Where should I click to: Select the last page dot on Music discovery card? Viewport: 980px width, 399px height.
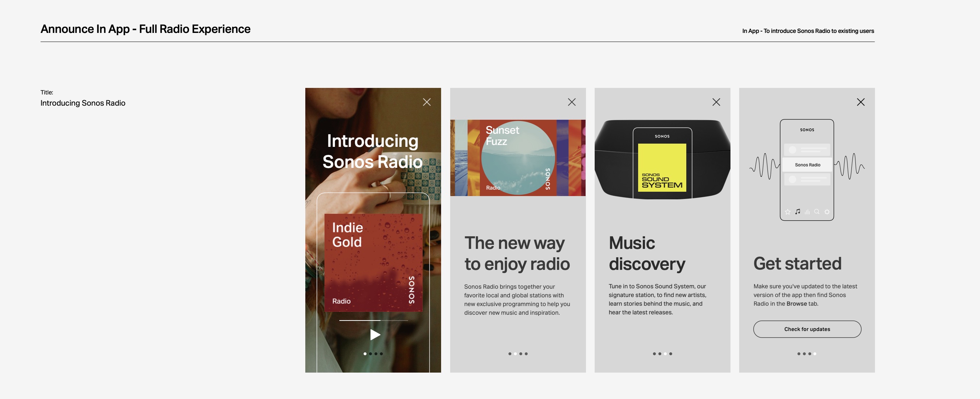tap(671, 354)
